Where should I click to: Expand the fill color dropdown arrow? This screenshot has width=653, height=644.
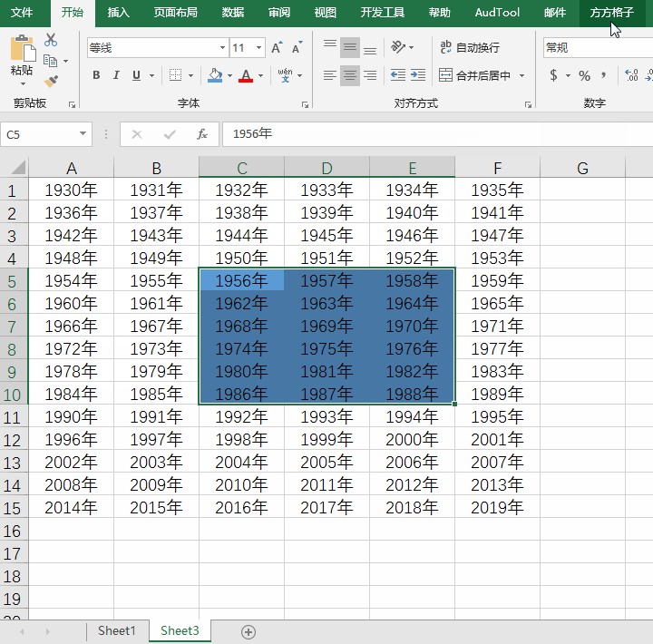tap(229, 76)
